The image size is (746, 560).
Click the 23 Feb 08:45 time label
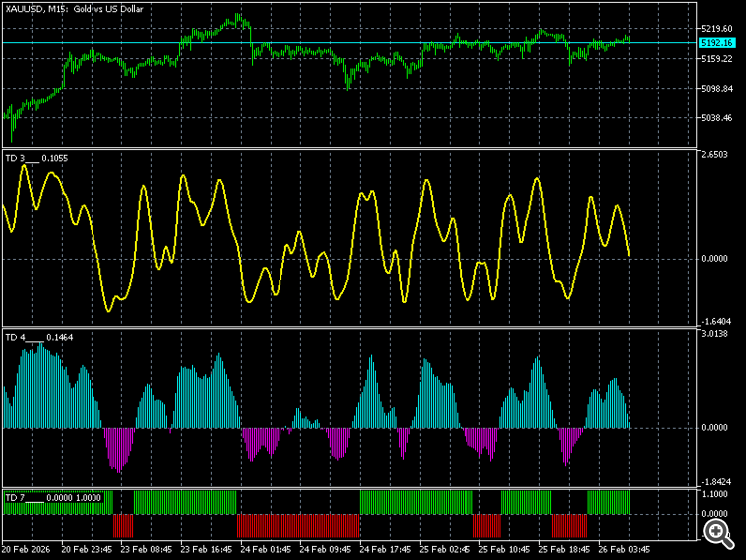(146, 549)
